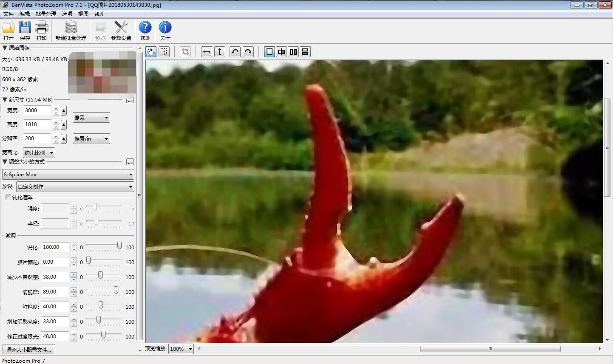Click the ellipsis button beside 新尺寸
This screenshot has width=613, height=364.
130,101
